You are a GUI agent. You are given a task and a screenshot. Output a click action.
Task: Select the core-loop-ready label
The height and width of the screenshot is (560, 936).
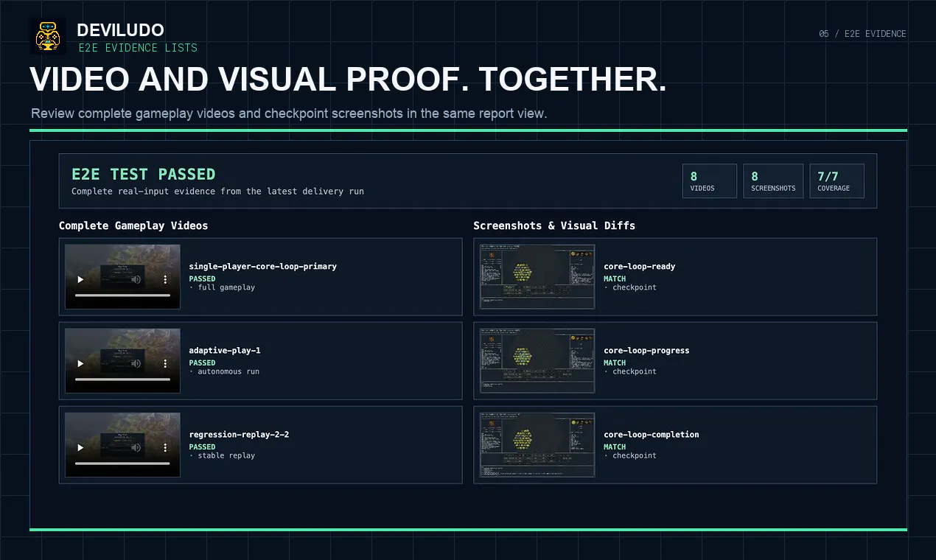640,267
